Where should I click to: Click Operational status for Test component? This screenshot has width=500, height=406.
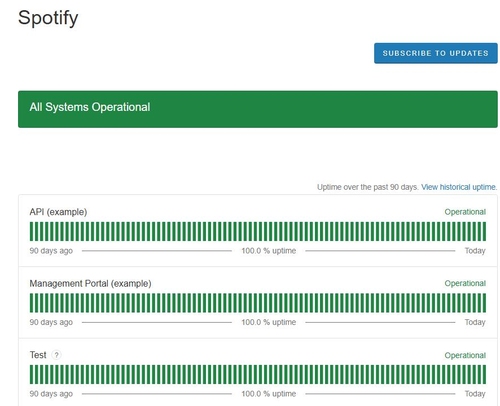pyautogui.click(x=465, y=355)
